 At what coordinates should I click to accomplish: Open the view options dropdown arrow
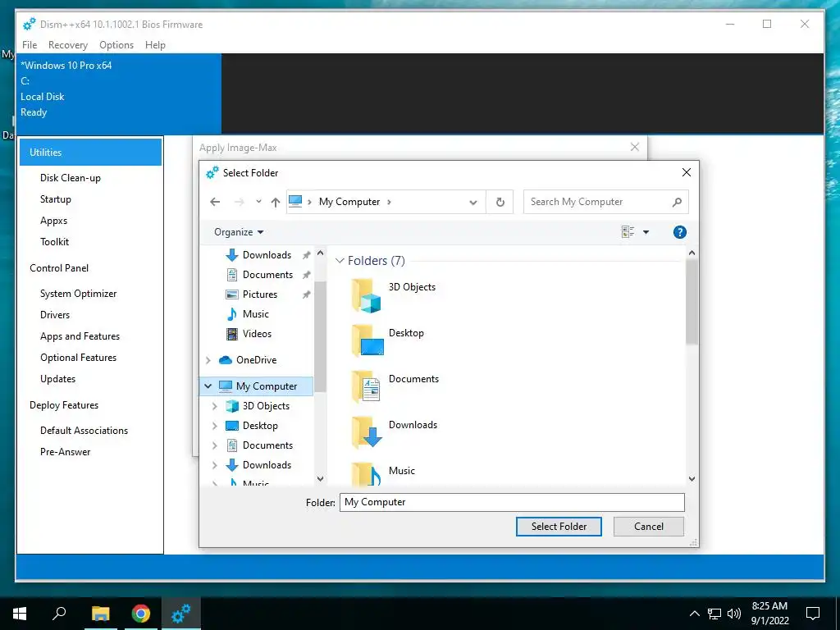click(646, 232)
